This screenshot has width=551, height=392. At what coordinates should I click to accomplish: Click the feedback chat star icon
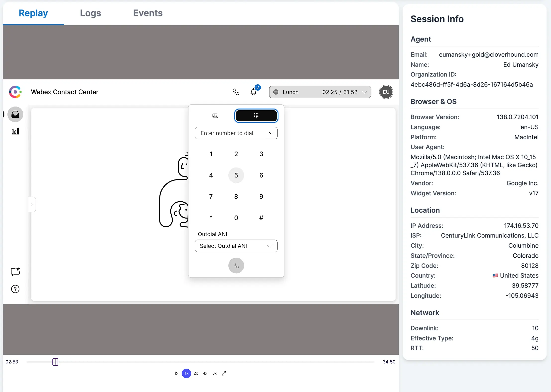[15, 271]
